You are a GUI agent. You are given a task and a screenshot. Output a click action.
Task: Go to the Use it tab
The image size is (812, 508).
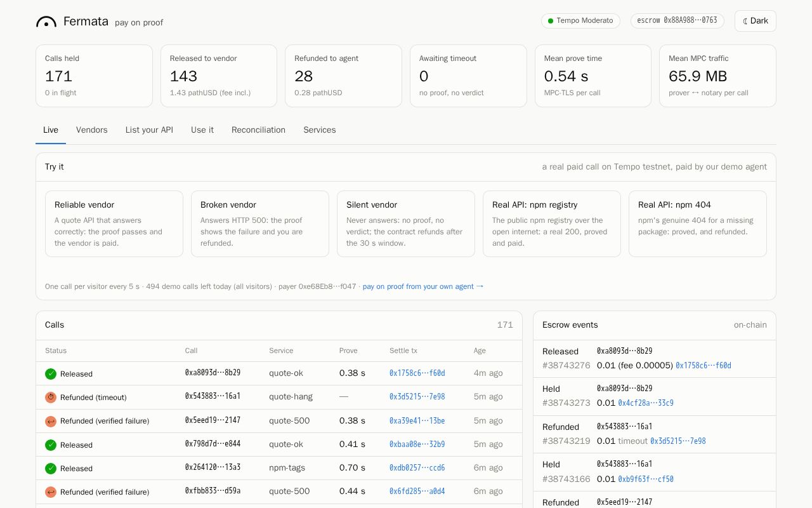pos(202,130)
